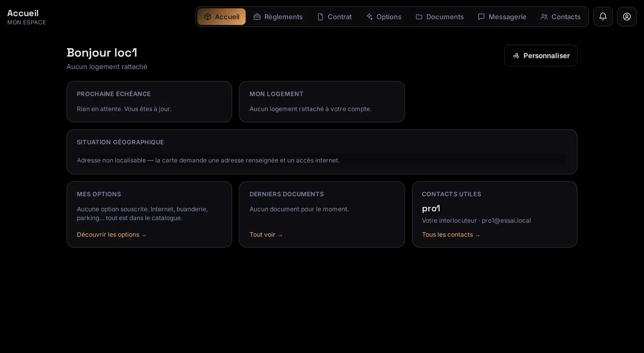Click the Accueil Mon Espace logo title
The image size is (644, 353).
[26, 17]
